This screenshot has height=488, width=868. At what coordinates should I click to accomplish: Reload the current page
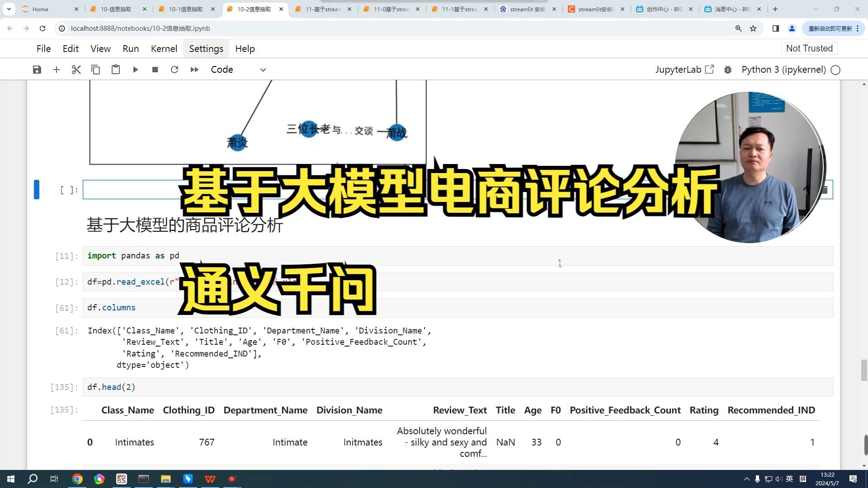42,28
